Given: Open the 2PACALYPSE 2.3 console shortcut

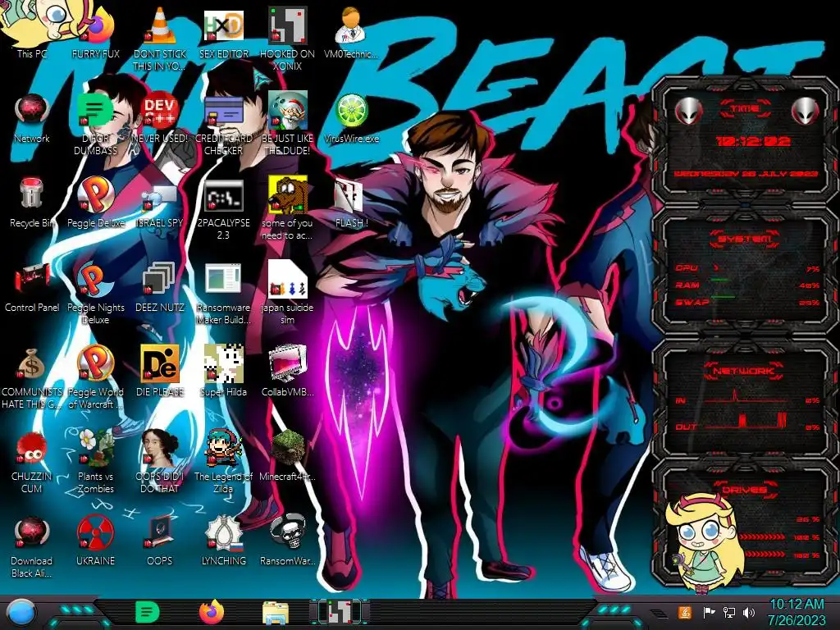Looking at the screenshot, I should tap(224, 208).
